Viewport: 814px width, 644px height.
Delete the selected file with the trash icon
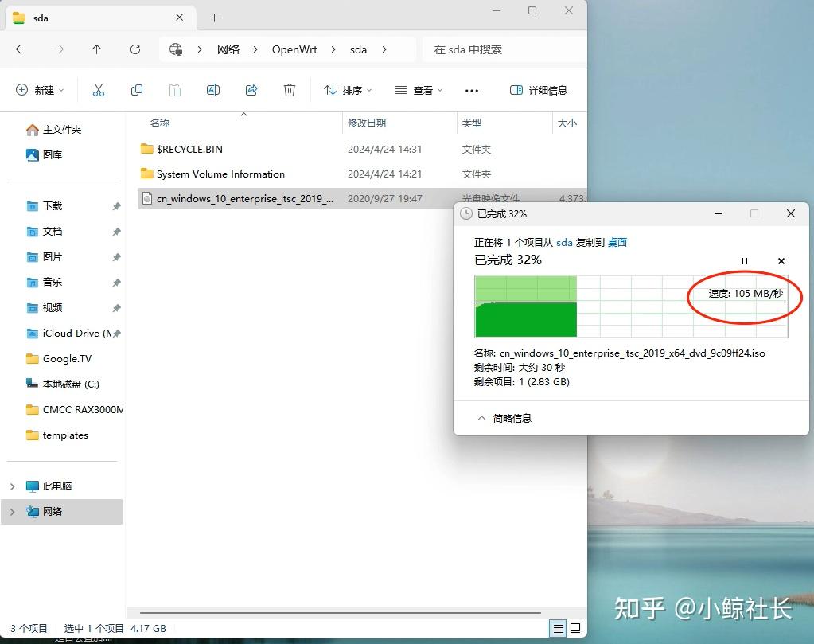[x=290, y=89]
